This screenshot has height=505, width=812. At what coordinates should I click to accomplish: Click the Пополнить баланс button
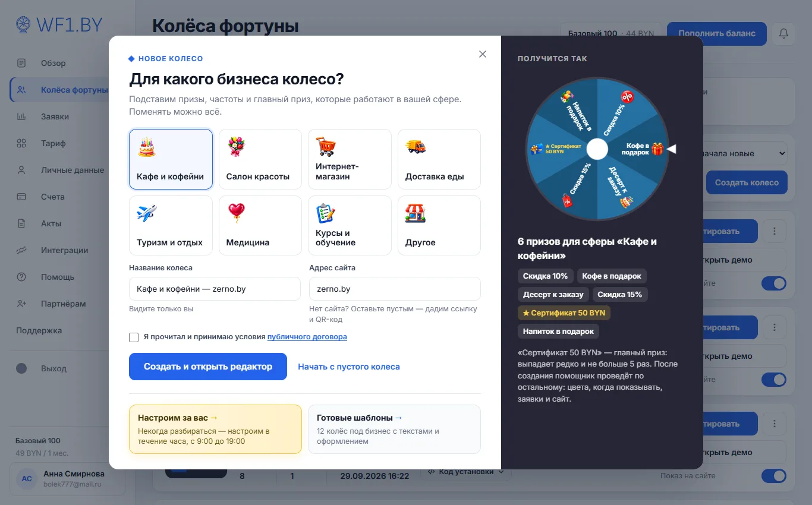717,34
